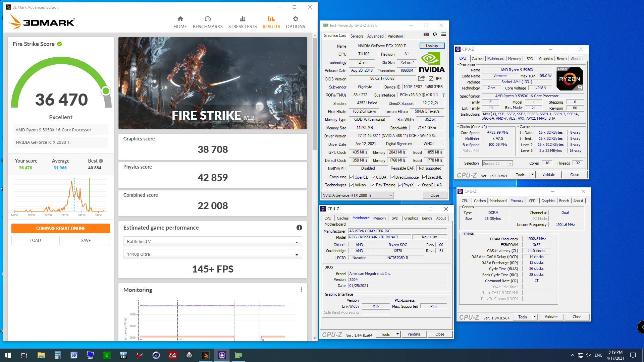Click the 3DMark taskbar icon
Viewport: 644px width, 362px height.
[206, 355]
